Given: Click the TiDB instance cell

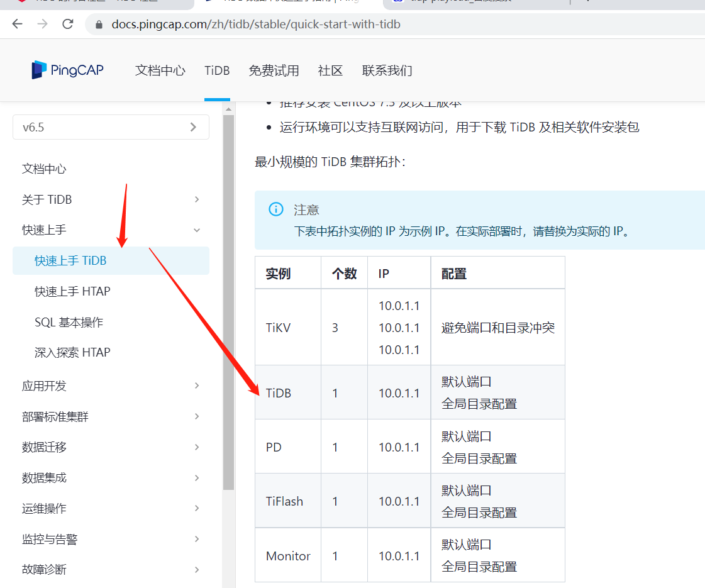Looking at the screenshot, I should (x=288, y=392).
